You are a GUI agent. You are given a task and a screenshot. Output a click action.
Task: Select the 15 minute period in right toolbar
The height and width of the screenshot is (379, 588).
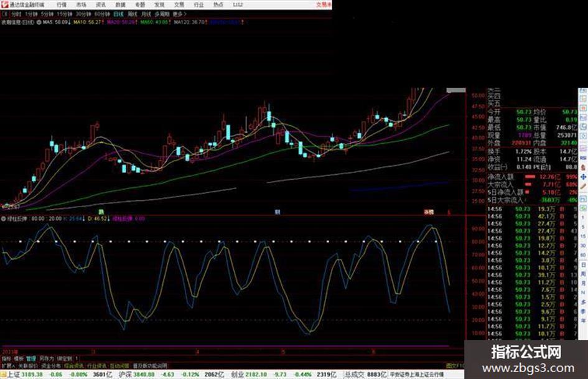click(x=583, y=236)
